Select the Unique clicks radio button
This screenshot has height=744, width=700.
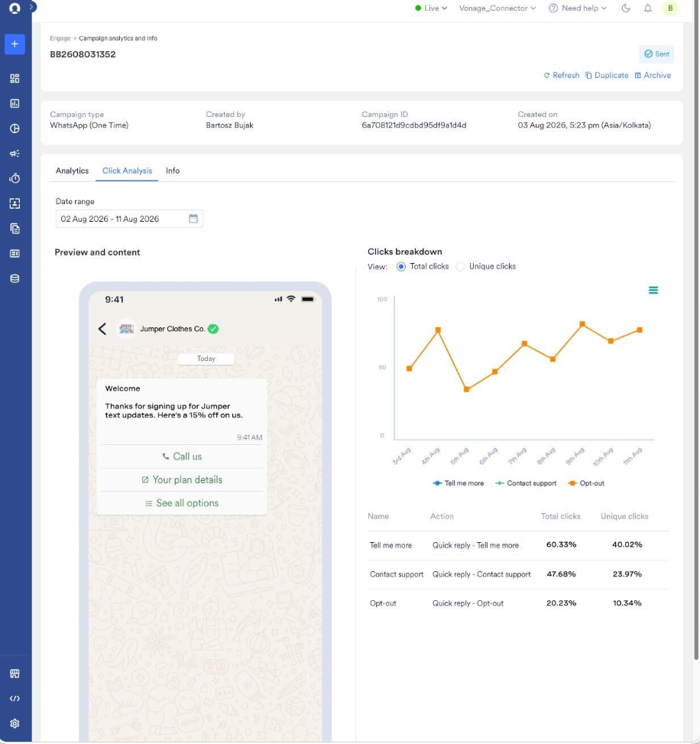coord(460,267)
